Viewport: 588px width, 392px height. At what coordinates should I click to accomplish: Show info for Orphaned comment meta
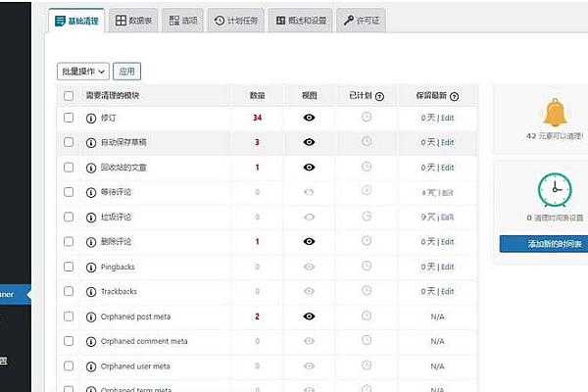pyautogui.click(x=91, y=342)
